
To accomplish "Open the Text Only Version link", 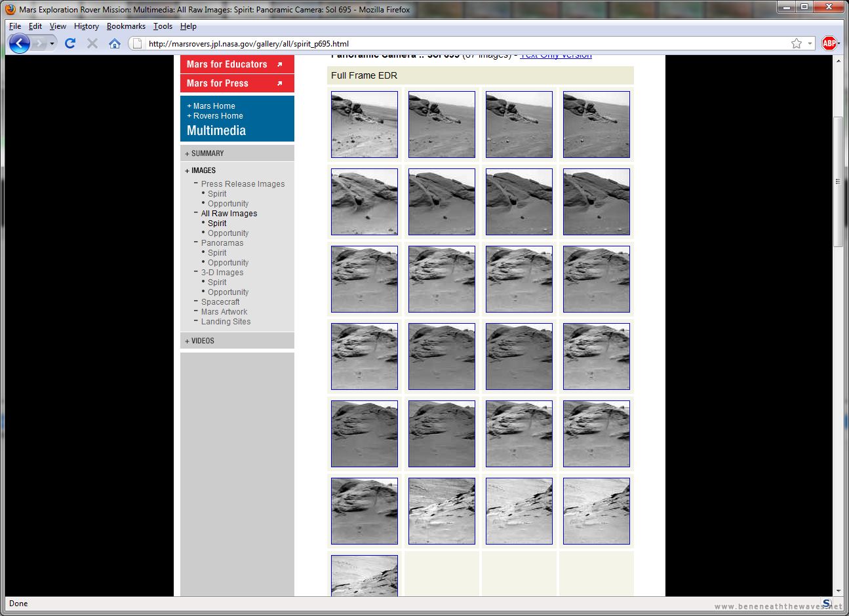I will point(556,56).
